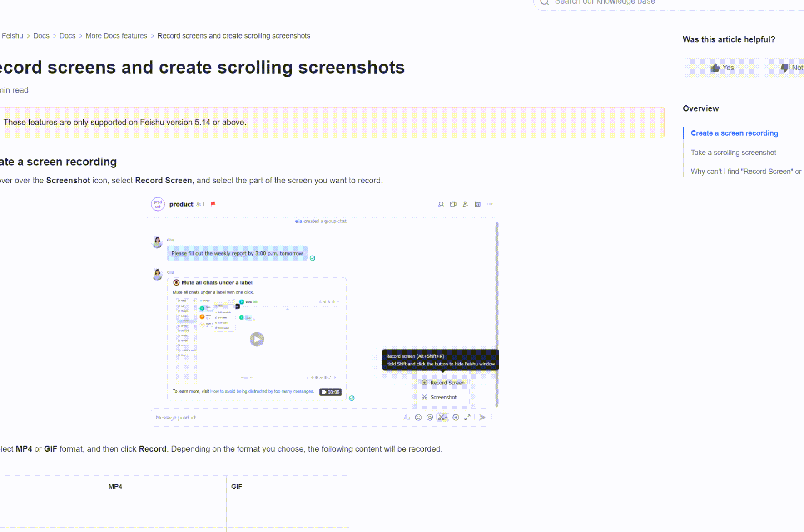Click the Yes button under Was this article helpful

click(x=721, y=67)
